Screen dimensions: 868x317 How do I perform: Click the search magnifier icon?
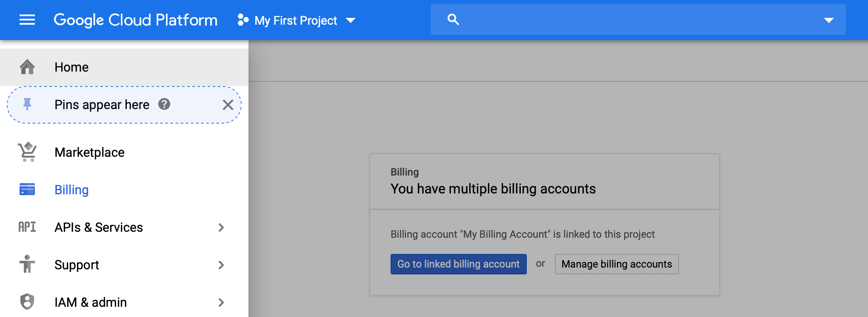point(453,20)
